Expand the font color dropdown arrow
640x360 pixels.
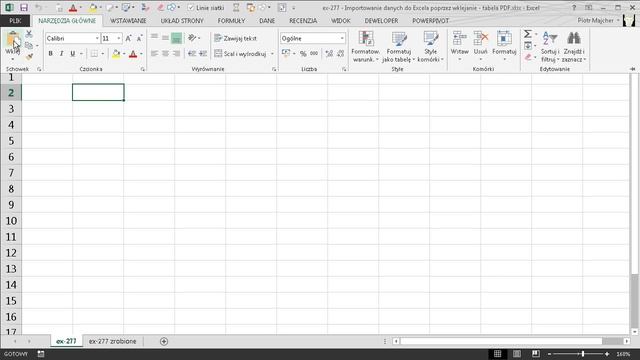(141, 54)
